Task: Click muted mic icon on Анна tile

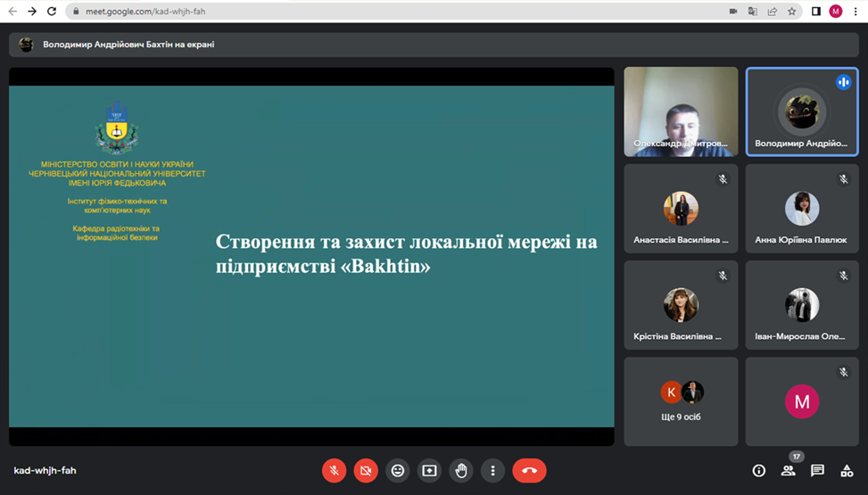Action: coord(843,179)
